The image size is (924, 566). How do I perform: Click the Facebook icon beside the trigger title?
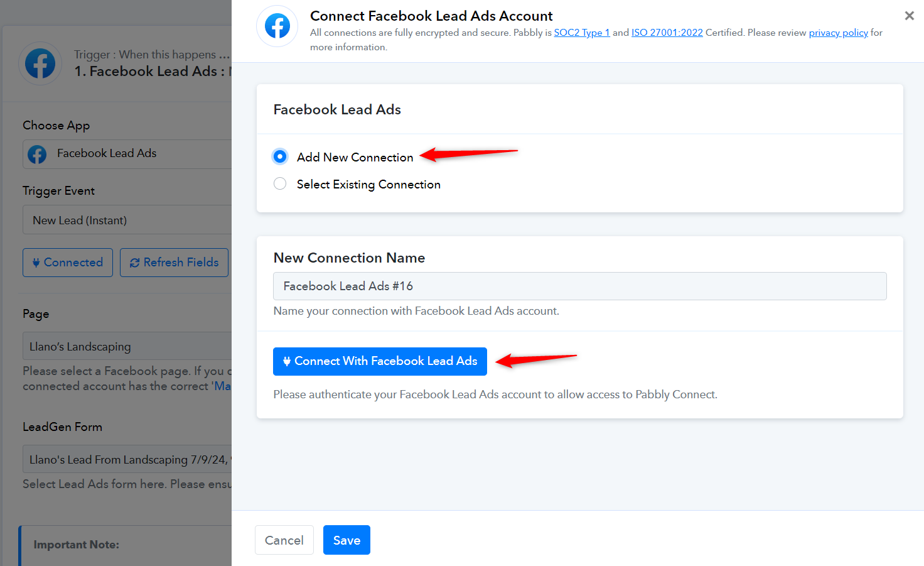[40, 63]
